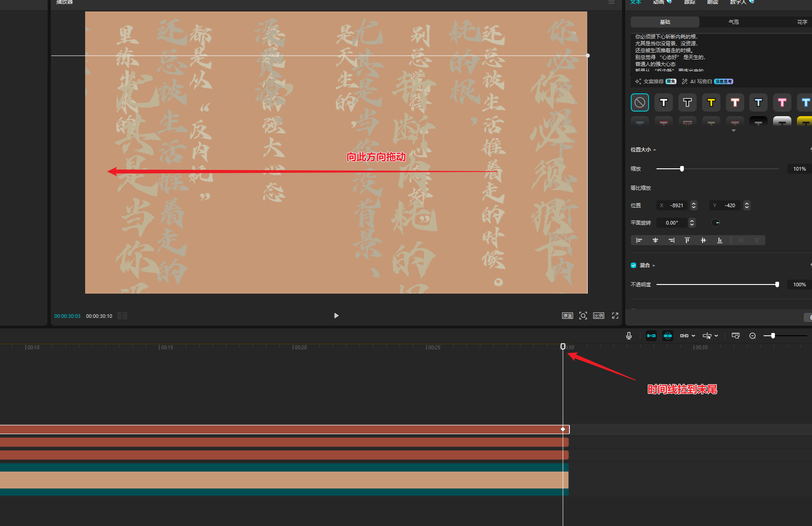
Task: Click the microphone voice-over record icon
Action: pos(629,336)
